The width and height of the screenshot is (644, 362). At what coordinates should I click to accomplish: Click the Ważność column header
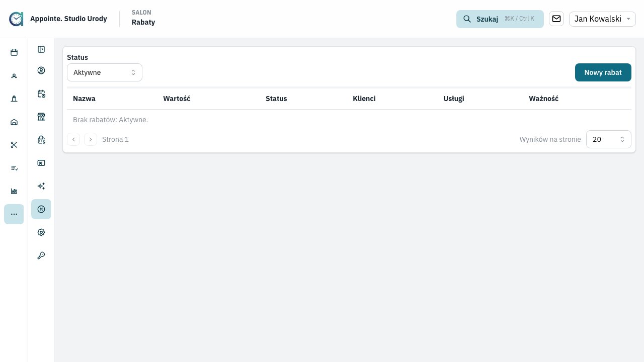coord(544,99)
